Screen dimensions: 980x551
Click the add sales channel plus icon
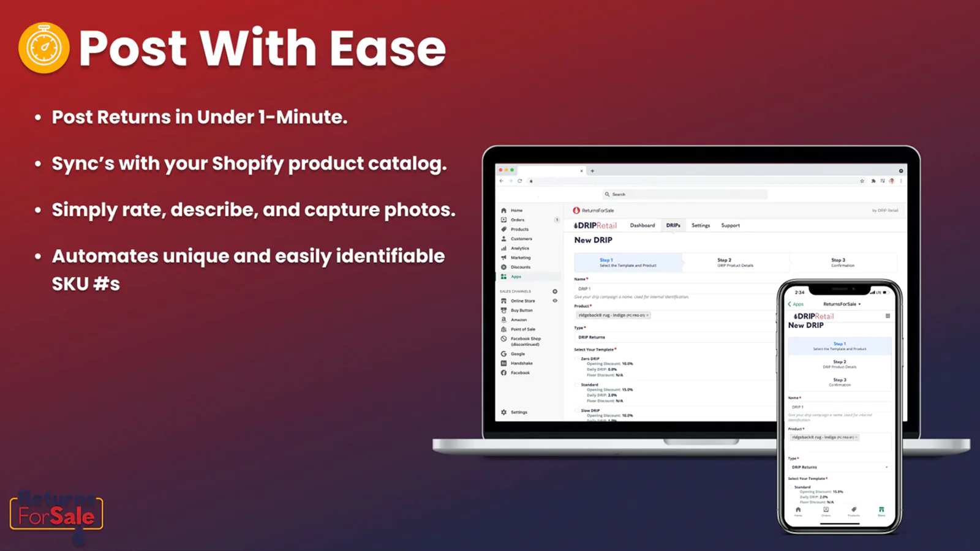point(555,291)
